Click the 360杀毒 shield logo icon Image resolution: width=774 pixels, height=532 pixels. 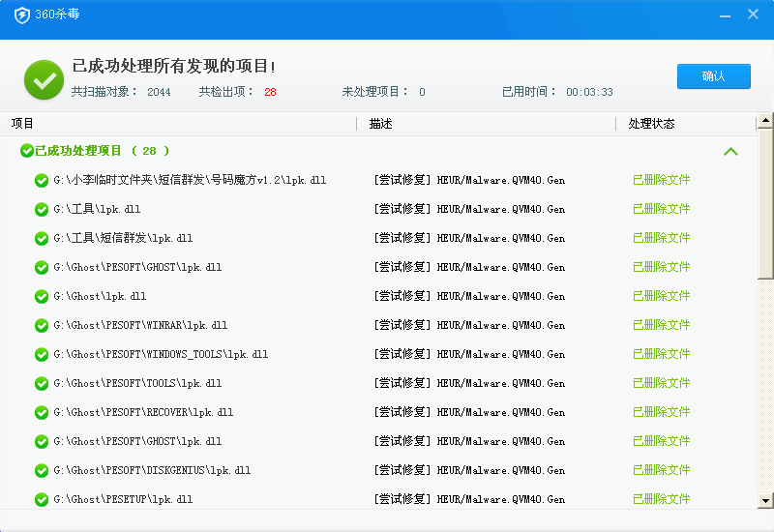[21, 15]
